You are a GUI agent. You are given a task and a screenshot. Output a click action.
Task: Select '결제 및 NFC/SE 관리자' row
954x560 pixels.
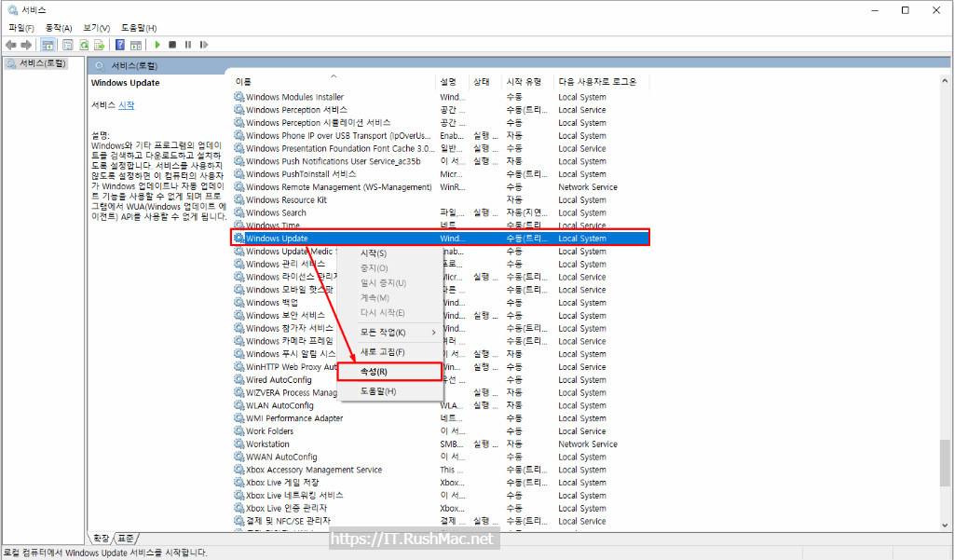441,521
